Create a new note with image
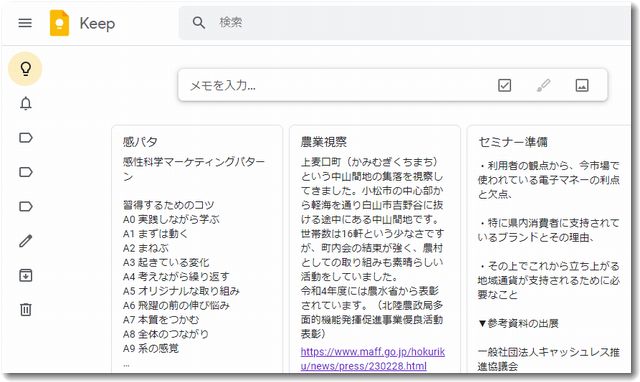Image resolution: width=640 pixels, height=382 pixels. click(x=582, y=85)
